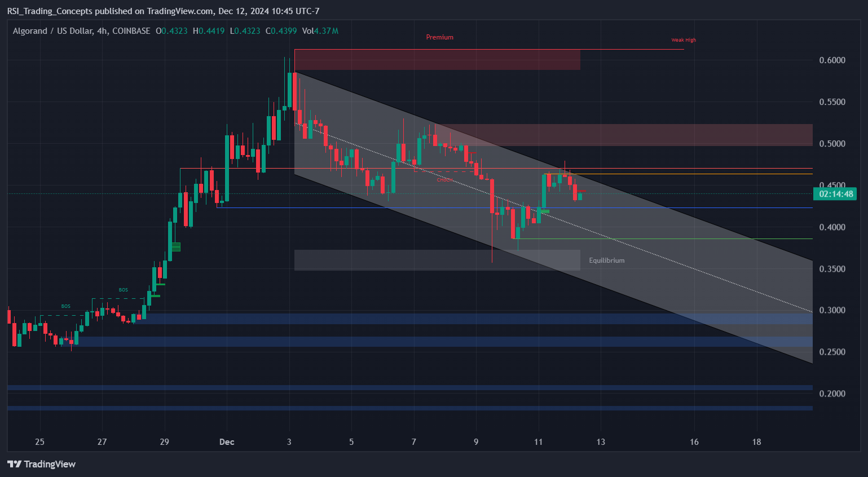Image resolution: width=868 pixels, height=477 pixels.
Task: Click the 0.5000 price axis label
Action: 832,144
